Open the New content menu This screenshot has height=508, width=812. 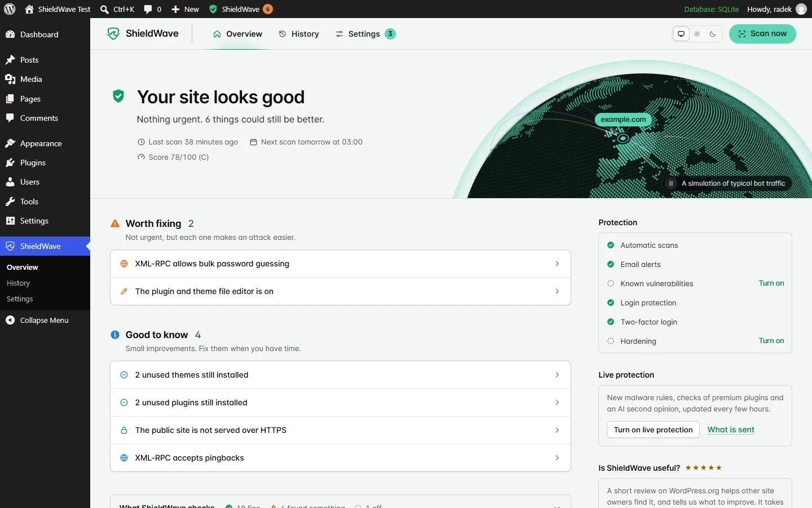(185, 9)
